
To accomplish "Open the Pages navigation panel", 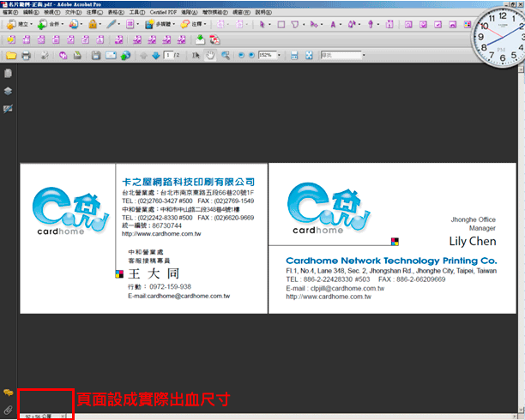I will pos(8,74).
